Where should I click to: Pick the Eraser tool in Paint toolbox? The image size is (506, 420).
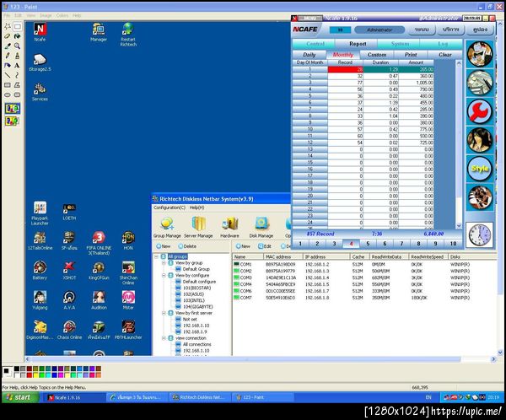click(8, 36)
